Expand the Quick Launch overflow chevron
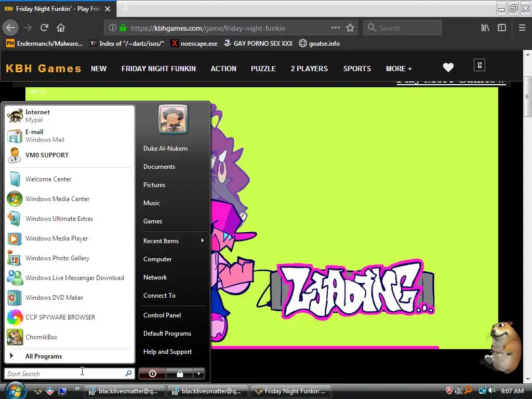This screenshot has height=399, width=532. pyautogui.click(x=77, y=388)
